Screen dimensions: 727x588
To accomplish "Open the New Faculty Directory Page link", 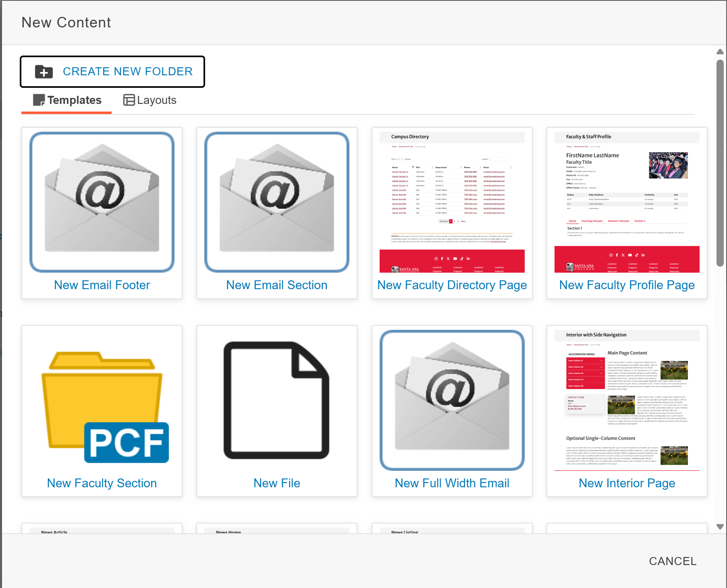I will (452, 285).
